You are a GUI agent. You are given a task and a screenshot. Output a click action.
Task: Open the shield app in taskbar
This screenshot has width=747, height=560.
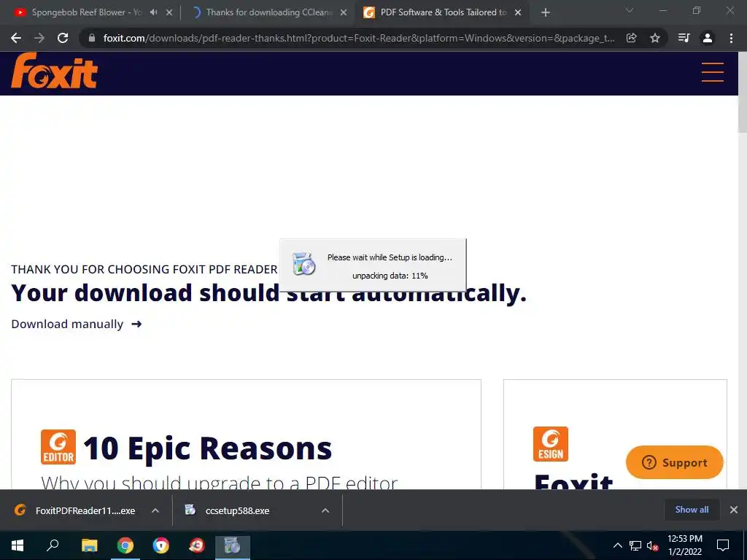tap(161, 545)
